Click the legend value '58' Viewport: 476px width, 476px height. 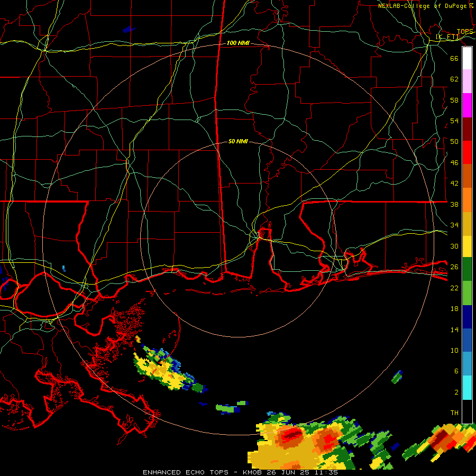(454, 100)
